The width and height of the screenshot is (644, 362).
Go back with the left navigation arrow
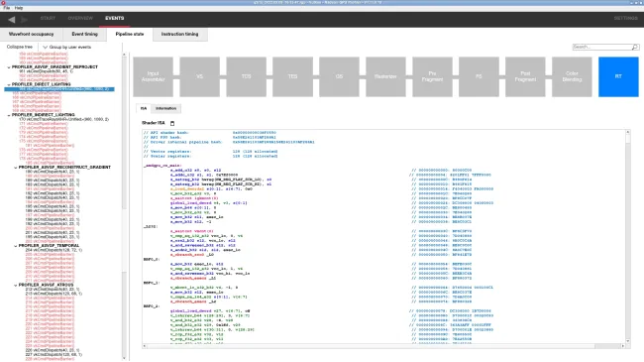(x=12, y=19)
